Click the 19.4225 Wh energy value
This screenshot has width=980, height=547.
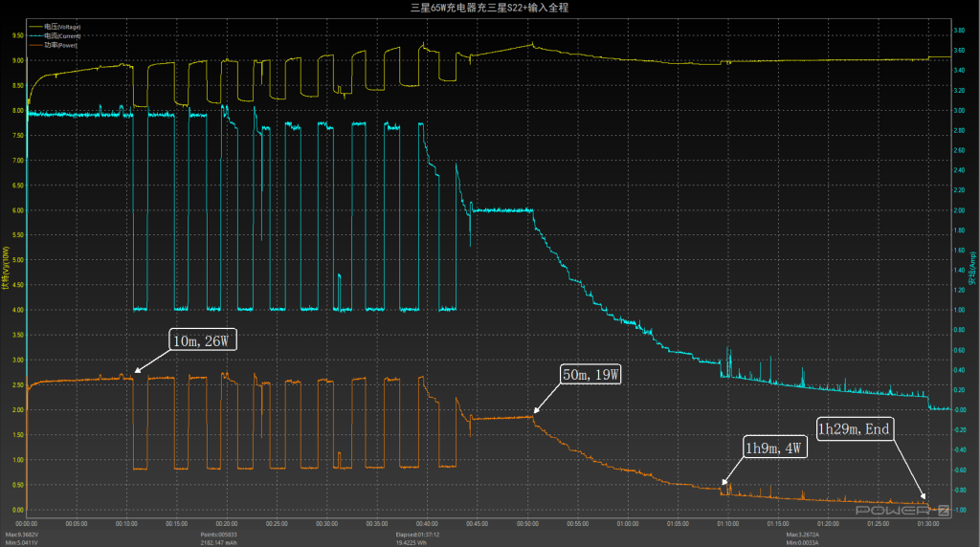tap(411, 542)
